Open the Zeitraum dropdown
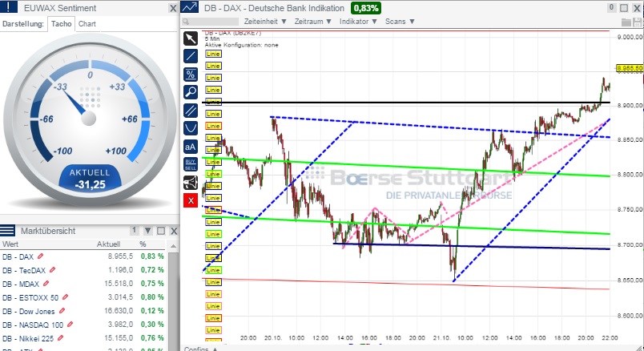The width and height of the screenshot is (644, 351). [312, 22]
